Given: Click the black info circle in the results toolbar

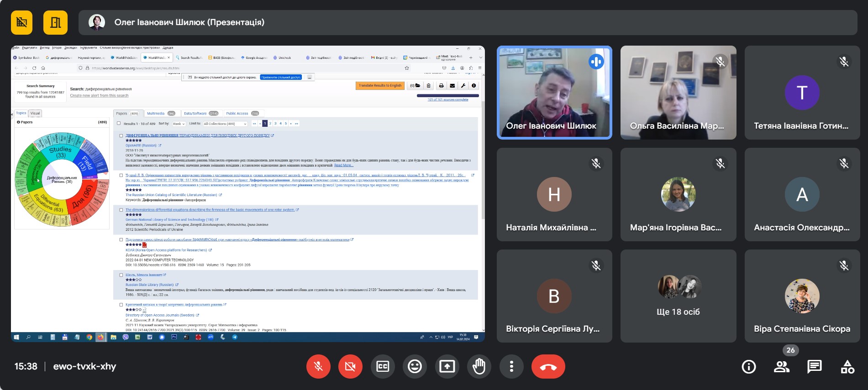Looking at the screenshot, I should tap(474, 85).
